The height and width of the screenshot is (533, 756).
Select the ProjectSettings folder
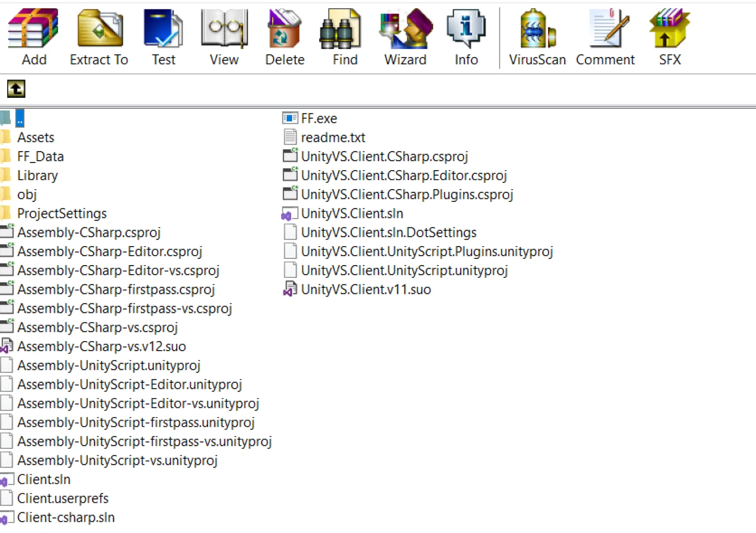click(62, 214)
